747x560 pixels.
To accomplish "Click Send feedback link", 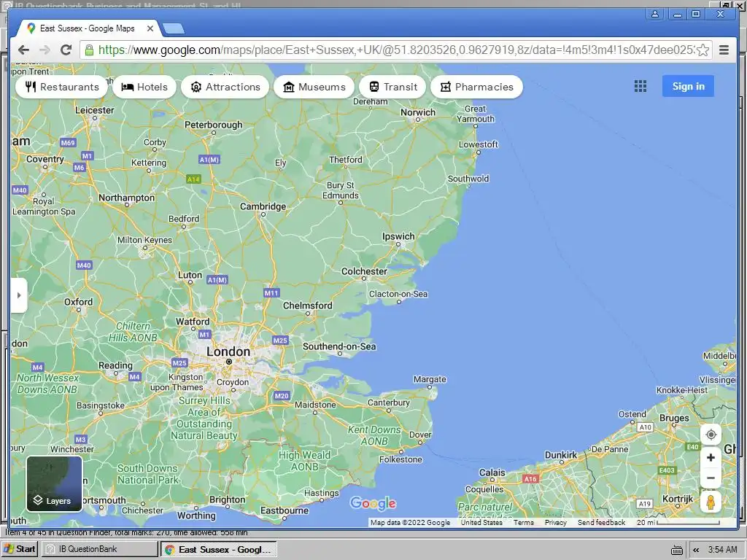I will coord(601,522).
